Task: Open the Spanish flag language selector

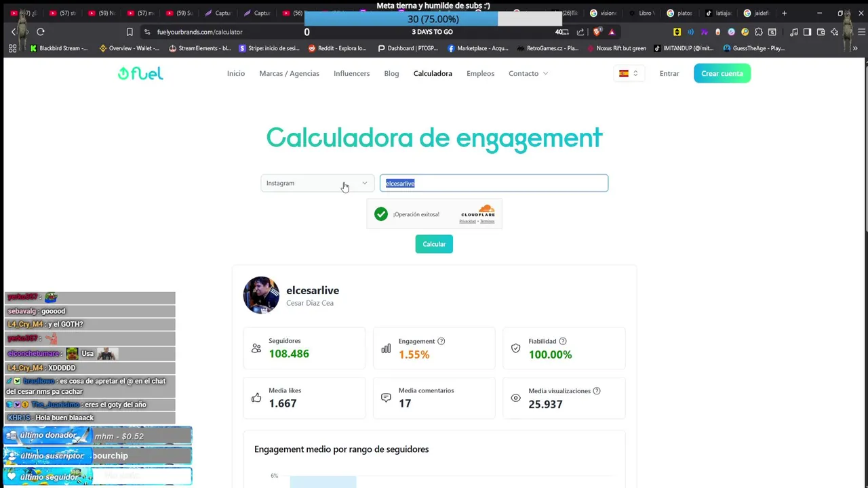Action: [x=629, y=73]
